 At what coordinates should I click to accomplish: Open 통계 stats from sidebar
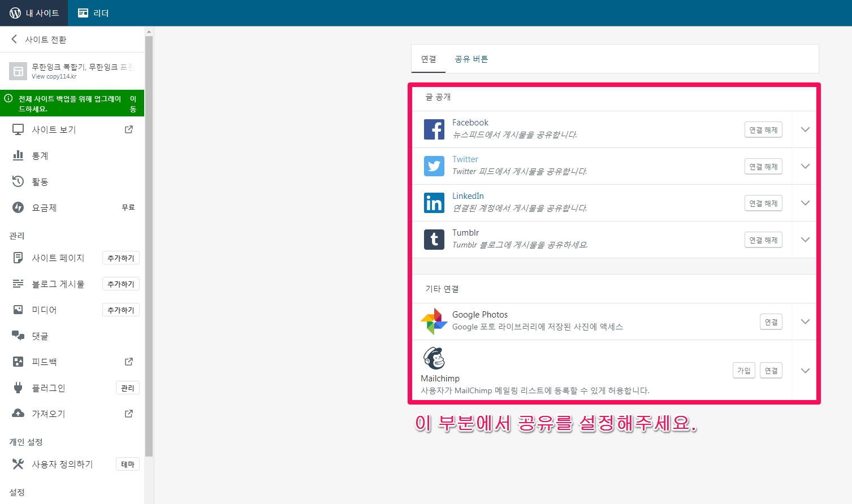tap(40, 155)
